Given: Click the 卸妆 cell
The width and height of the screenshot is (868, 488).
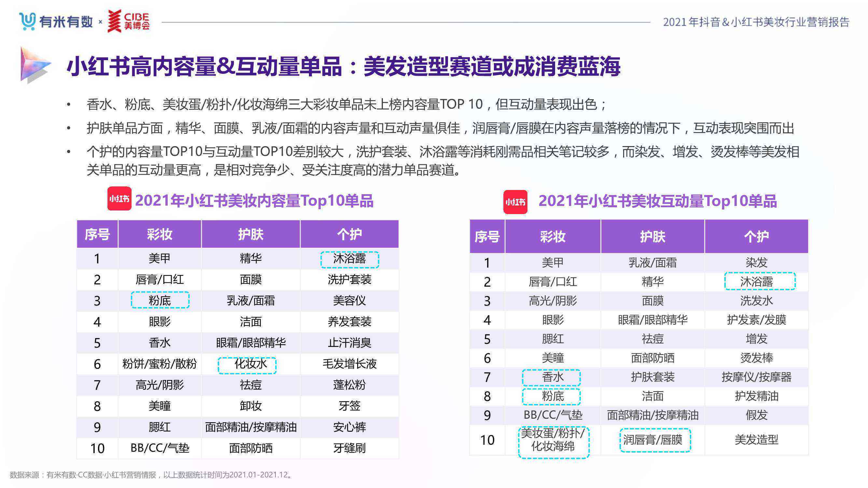Looking at the screenshot, I should coord(251,406).
